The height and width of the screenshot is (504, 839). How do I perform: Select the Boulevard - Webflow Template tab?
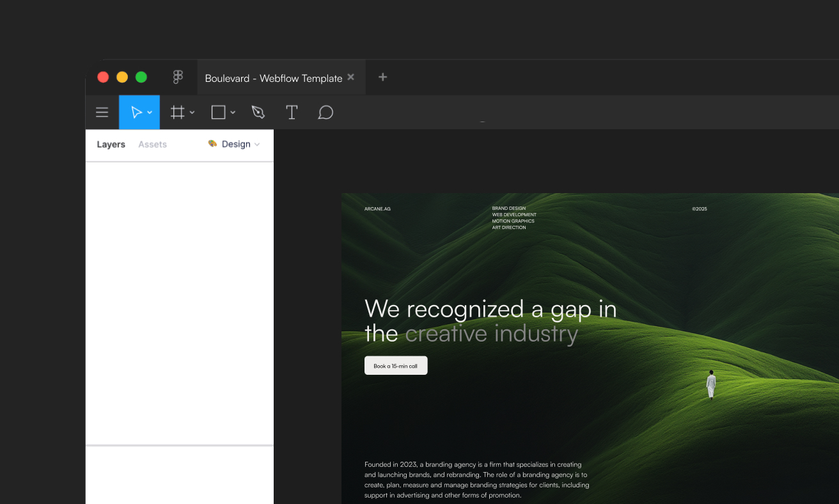[x=272, y=77]
